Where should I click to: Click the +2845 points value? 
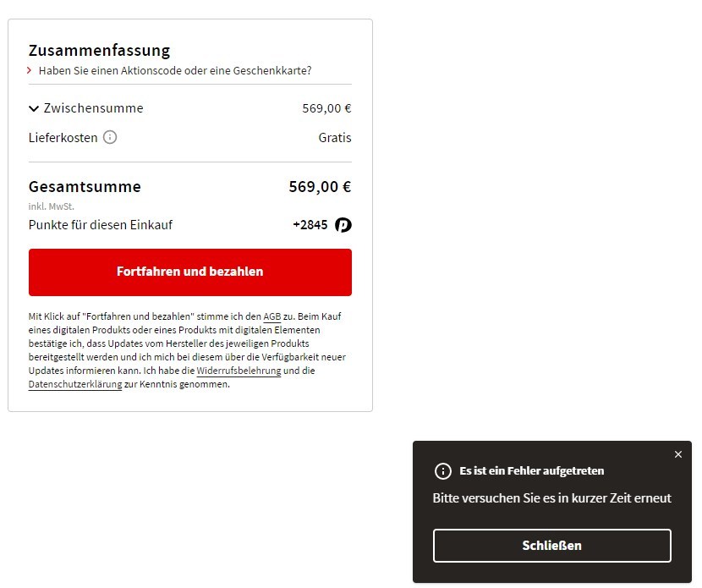(x=310, y=225)
